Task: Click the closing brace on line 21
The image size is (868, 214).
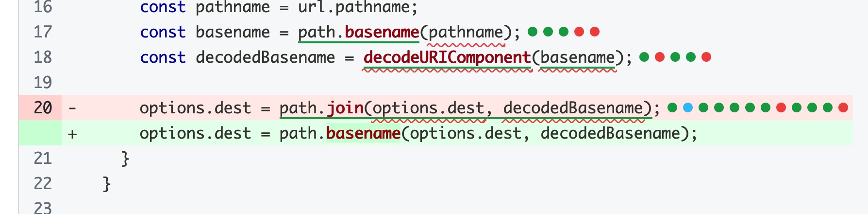Action: click(125, 159)
